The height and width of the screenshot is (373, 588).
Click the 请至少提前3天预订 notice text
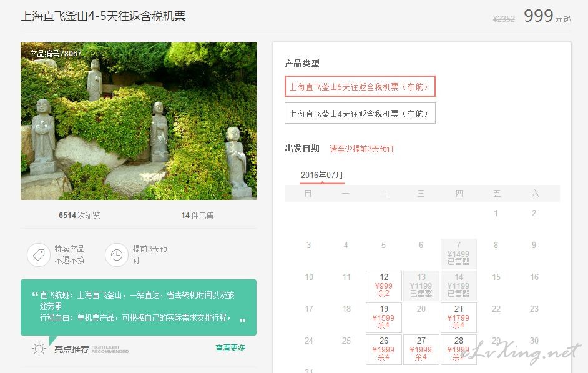tap(362, 149)
